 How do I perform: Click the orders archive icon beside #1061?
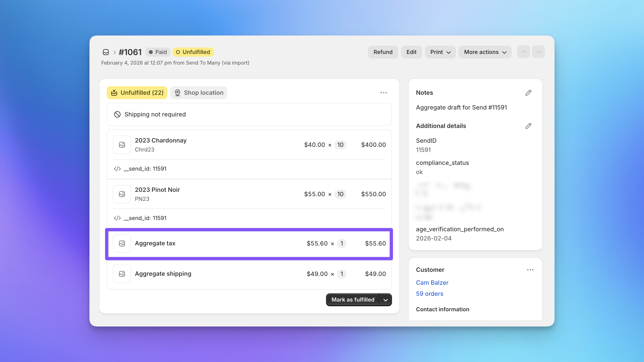[106, 52]
